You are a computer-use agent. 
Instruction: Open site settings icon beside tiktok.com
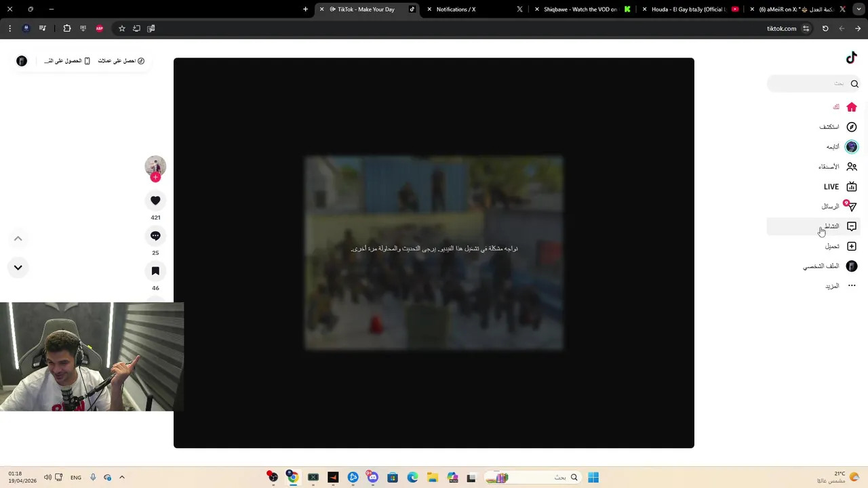(806, 28)
